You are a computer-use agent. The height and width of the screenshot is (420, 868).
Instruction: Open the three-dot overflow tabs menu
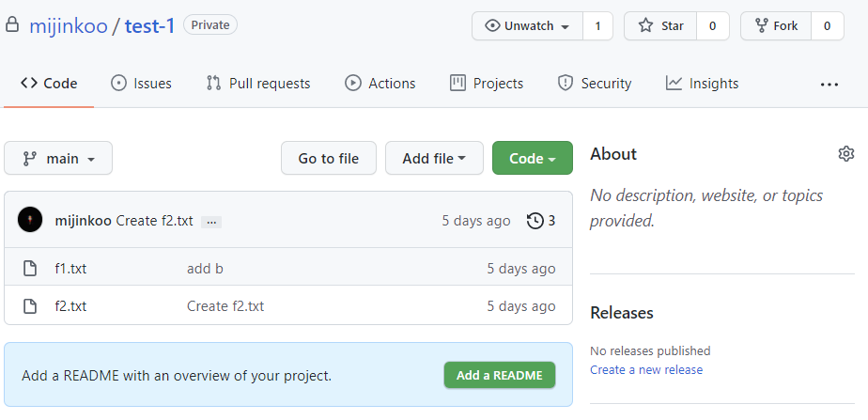pyautogui.click(x=829, y=85)
